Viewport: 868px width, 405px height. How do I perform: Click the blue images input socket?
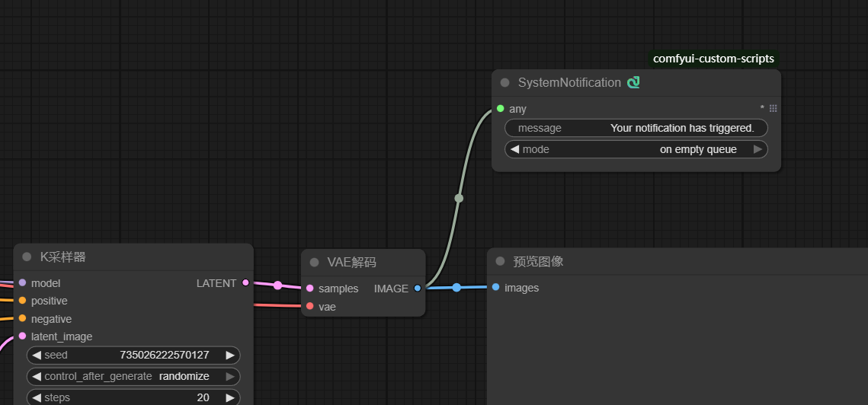pos(495,288)
